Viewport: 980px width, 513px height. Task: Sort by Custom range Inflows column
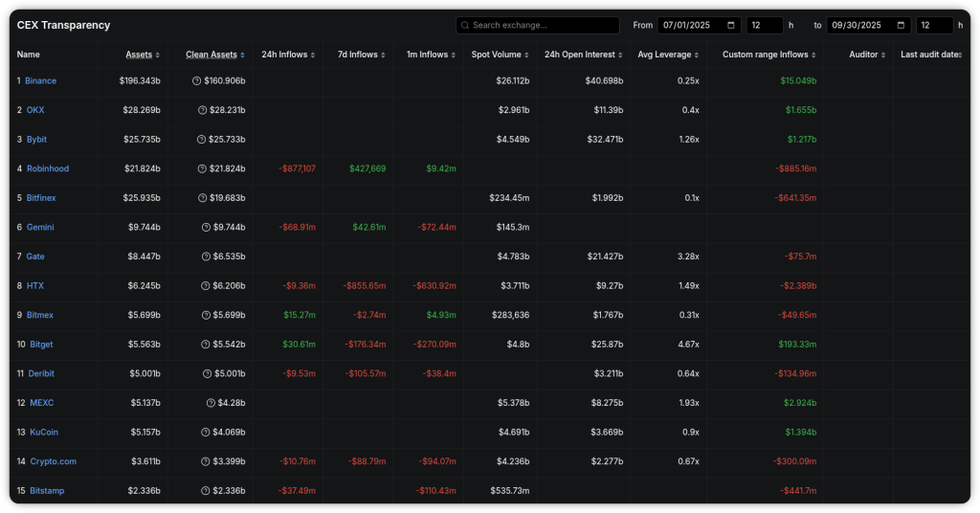point(768,55)
